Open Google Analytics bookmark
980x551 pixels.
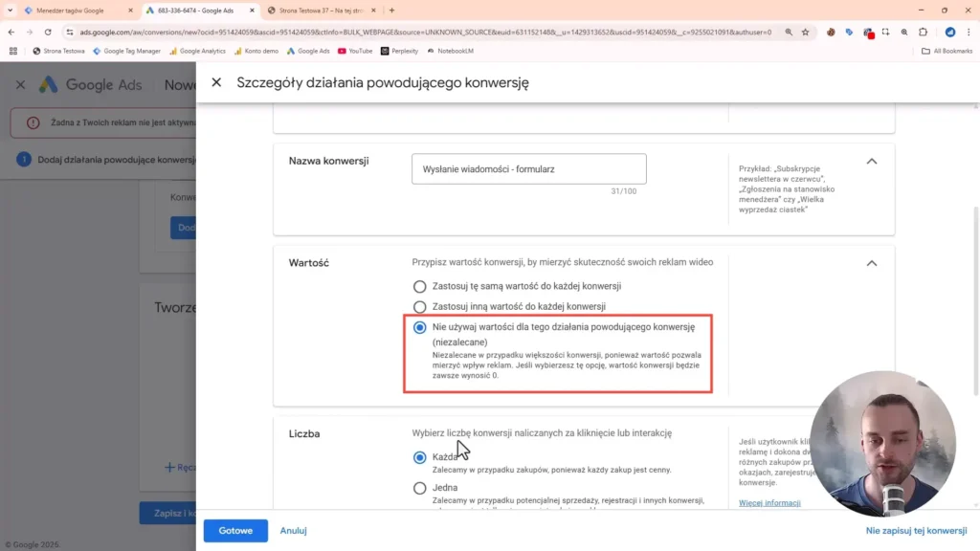click(x=197, y=52)
